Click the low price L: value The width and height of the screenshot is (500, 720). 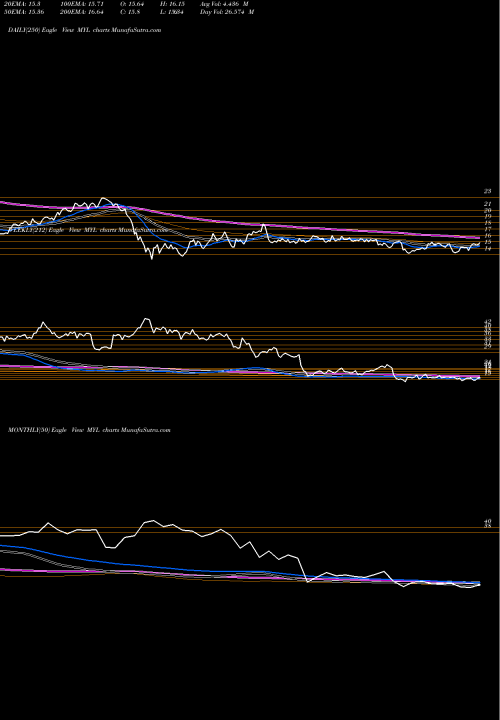point(171,12)
